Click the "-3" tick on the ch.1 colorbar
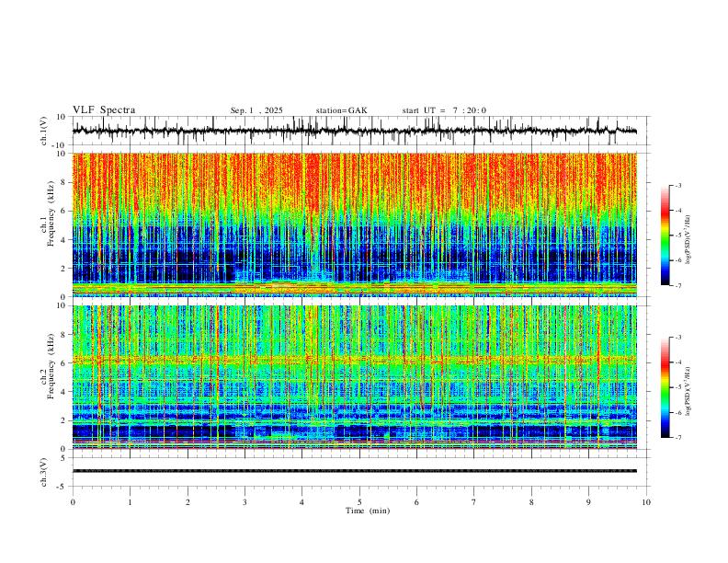This screenshot has width=728, height=563. click(677, 185)
